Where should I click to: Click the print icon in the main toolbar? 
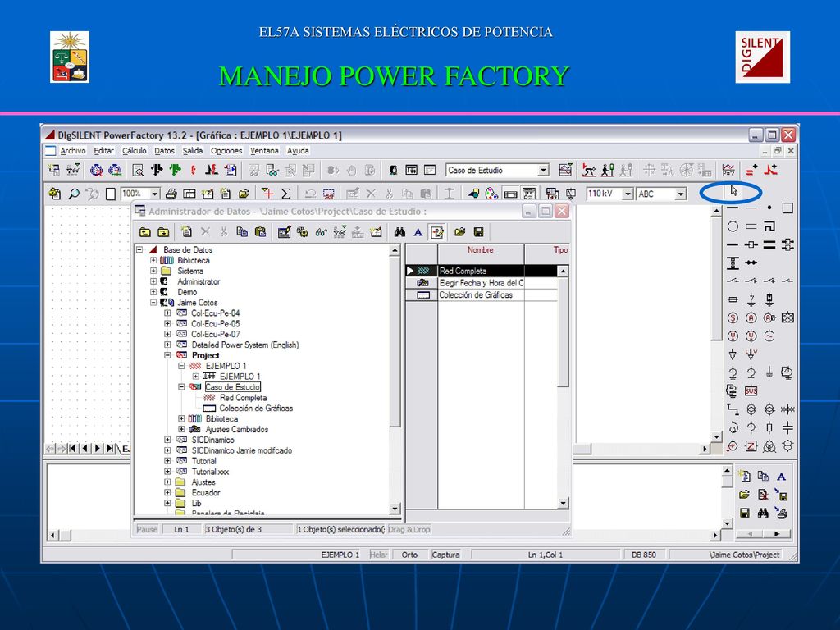point(171,194)
